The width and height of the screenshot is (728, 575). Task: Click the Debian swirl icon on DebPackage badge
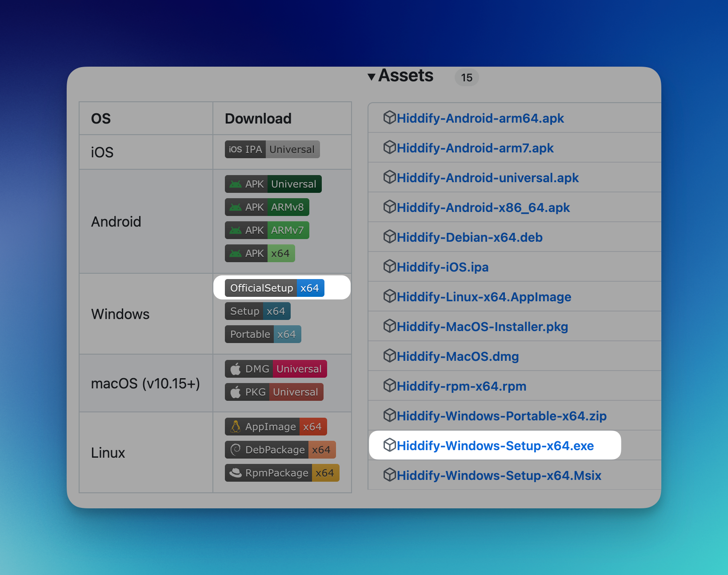pos(236,450)
